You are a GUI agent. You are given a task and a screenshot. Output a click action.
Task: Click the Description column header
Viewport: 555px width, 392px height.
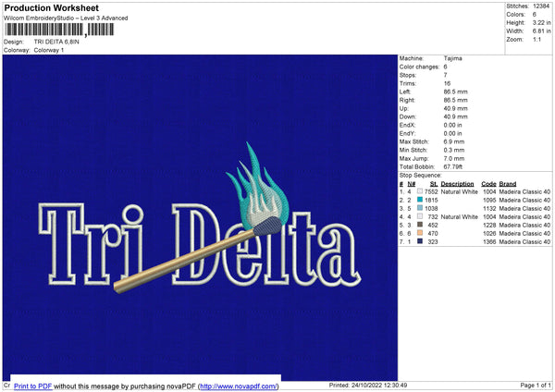(457, 184)
